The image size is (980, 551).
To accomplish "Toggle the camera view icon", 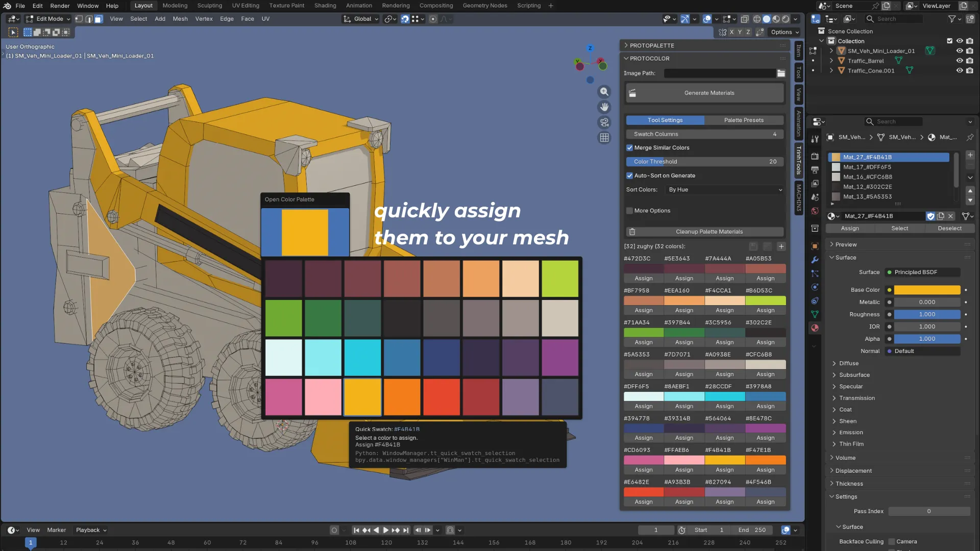I will 604,122.
